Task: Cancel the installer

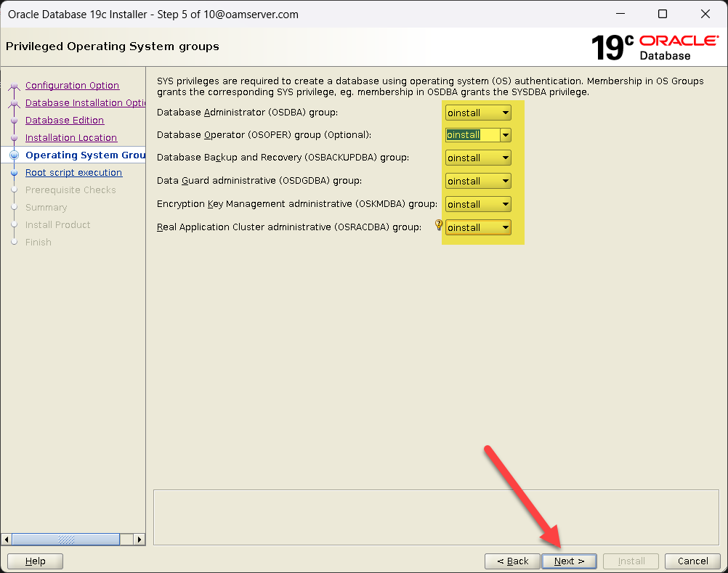Action: [x=692, y=561]
